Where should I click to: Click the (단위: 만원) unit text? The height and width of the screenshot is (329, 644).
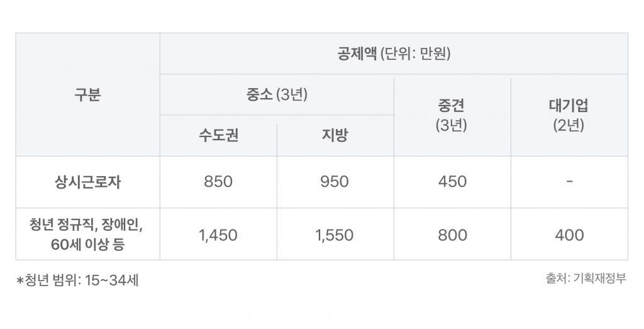(416, 54)
